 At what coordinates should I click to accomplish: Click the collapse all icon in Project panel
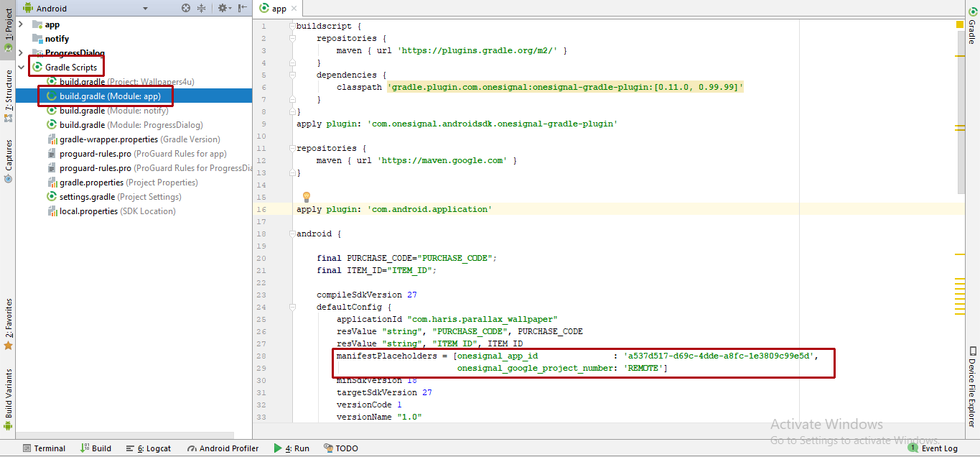click(x=201, y=8)
